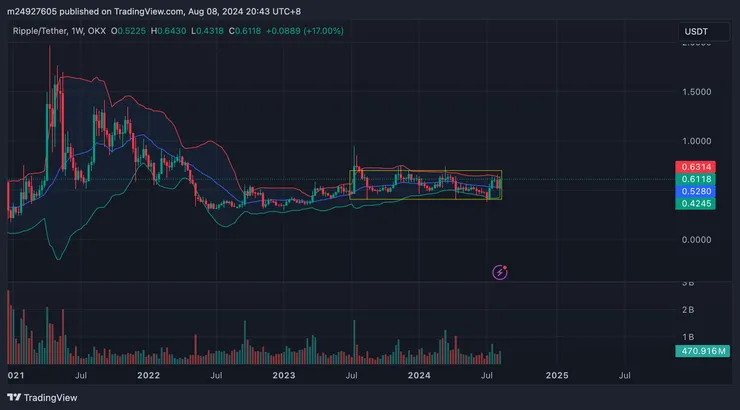The height and width of the screenshot is (410, 740).
Task: Click the high value H0.6430
Action: [168, 31]
